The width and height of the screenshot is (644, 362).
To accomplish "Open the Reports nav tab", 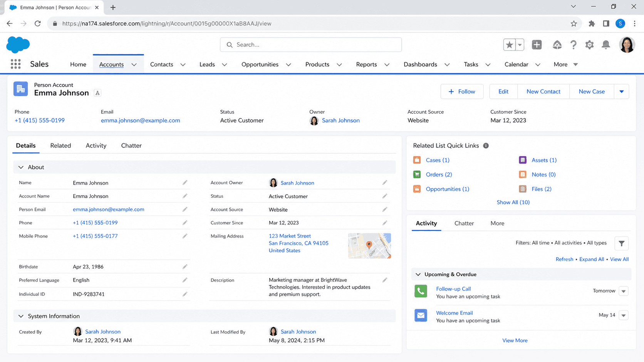I will 366,65.
